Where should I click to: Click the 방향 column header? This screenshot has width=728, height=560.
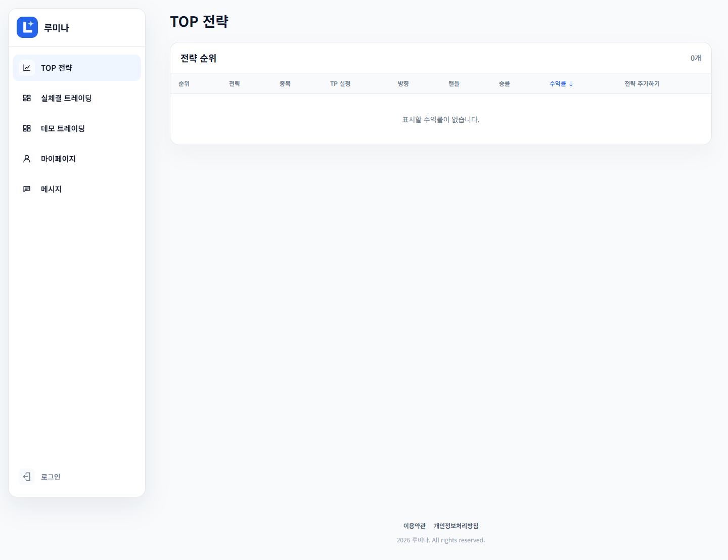click(x=403, y=83)
